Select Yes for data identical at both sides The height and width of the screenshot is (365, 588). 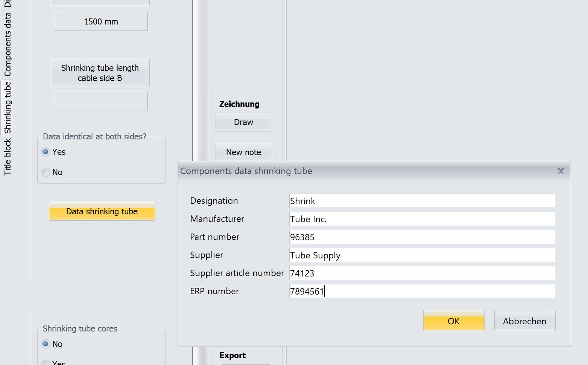point(46,152)
